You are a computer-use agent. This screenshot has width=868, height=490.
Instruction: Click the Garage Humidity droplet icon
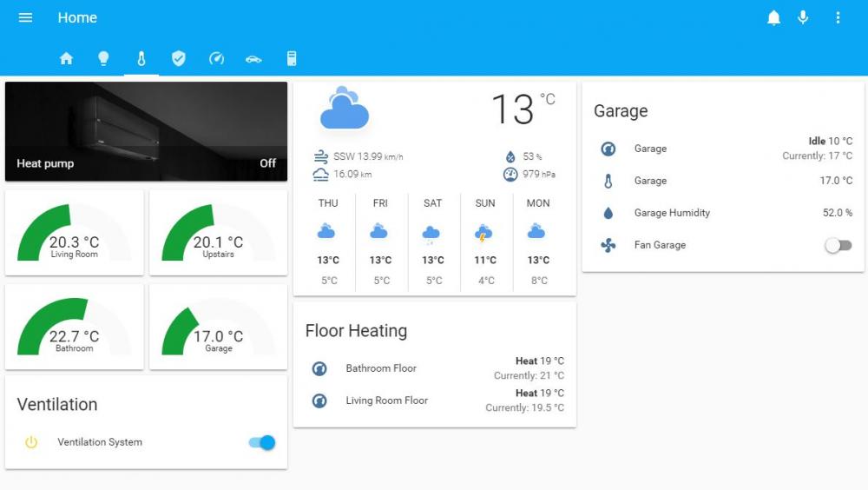608,213
